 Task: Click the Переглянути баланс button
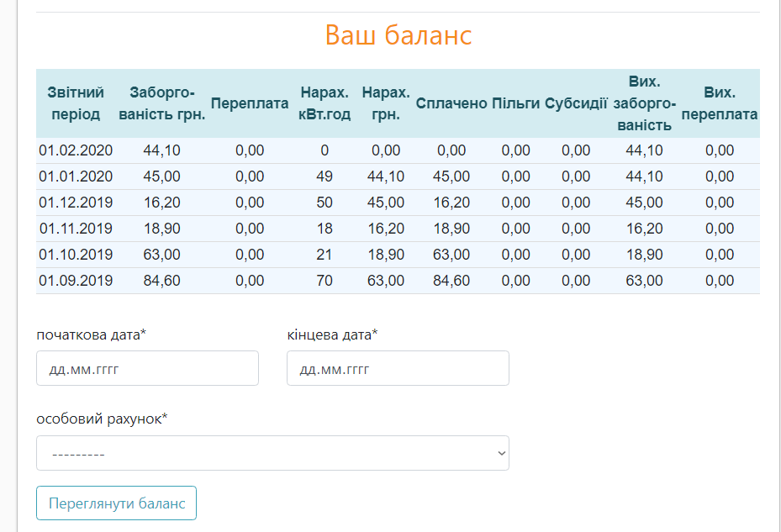tap(117, 503)
